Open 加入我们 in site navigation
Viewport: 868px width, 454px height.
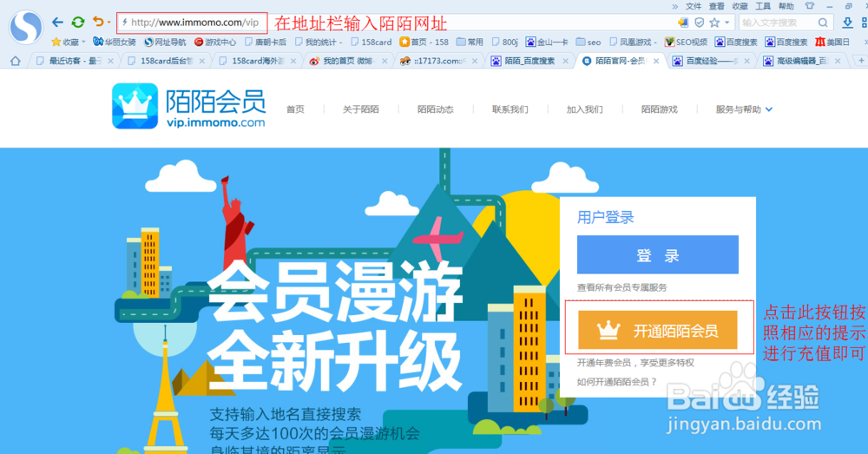tap(584, 109)
